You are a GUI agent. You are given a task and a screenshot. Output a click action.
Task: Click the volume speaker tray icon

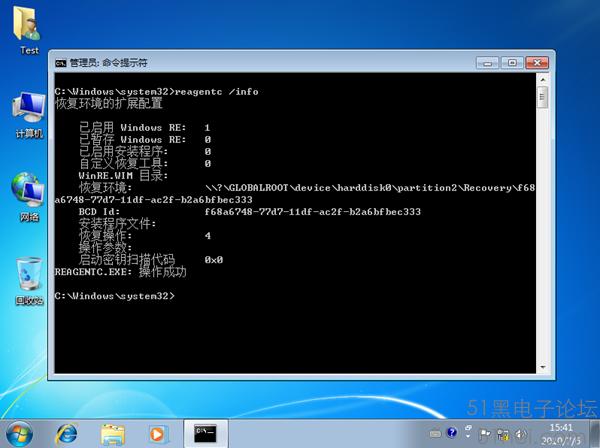point(520,434)
